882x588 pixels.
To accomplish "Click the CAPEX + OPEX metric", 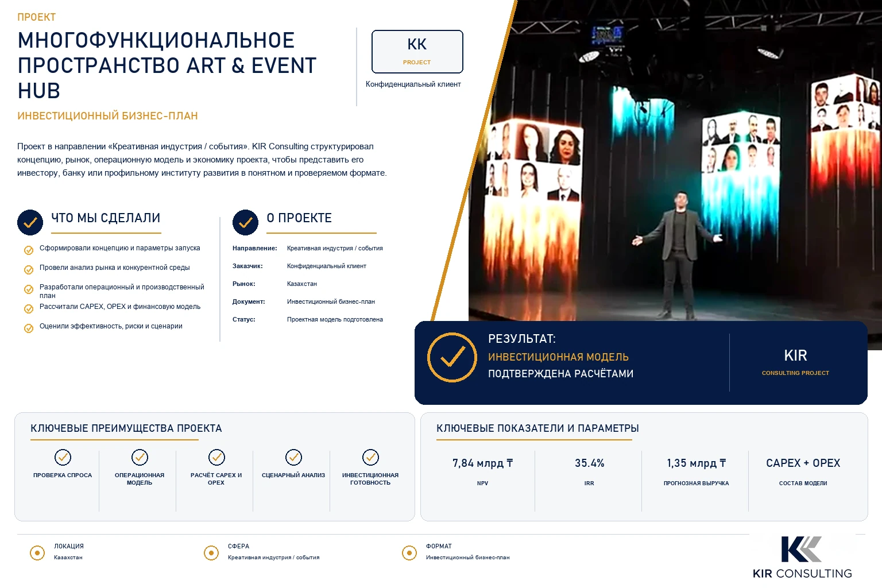I will coord(803,463).
